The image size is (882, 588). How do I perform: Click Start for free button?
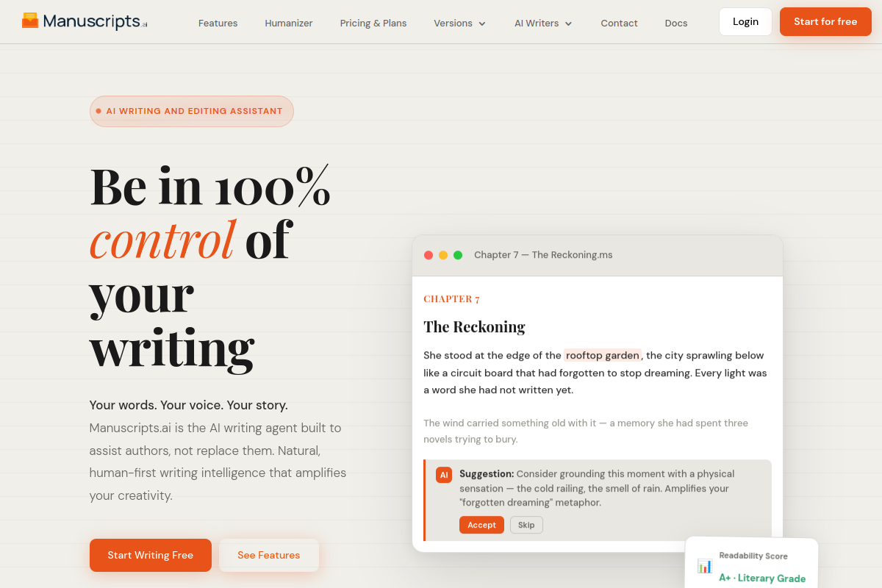(825, 21)
